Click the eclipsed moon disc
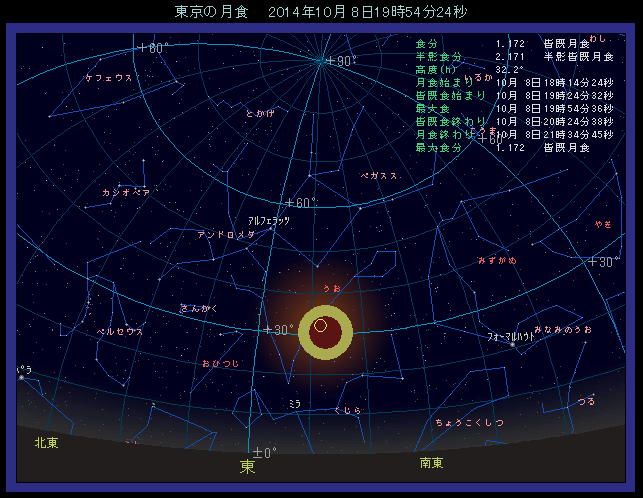This screenshot has width=643, height=498. click(325, 335)
